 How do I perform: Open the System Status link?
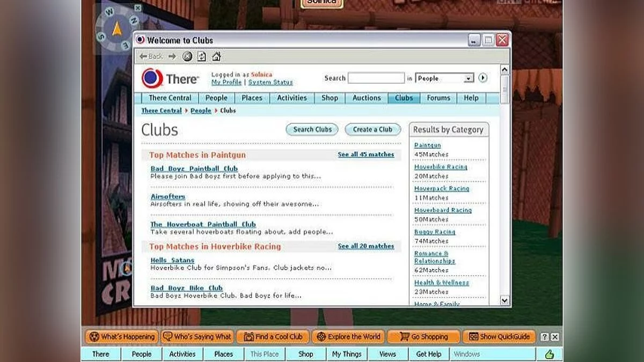270,82
